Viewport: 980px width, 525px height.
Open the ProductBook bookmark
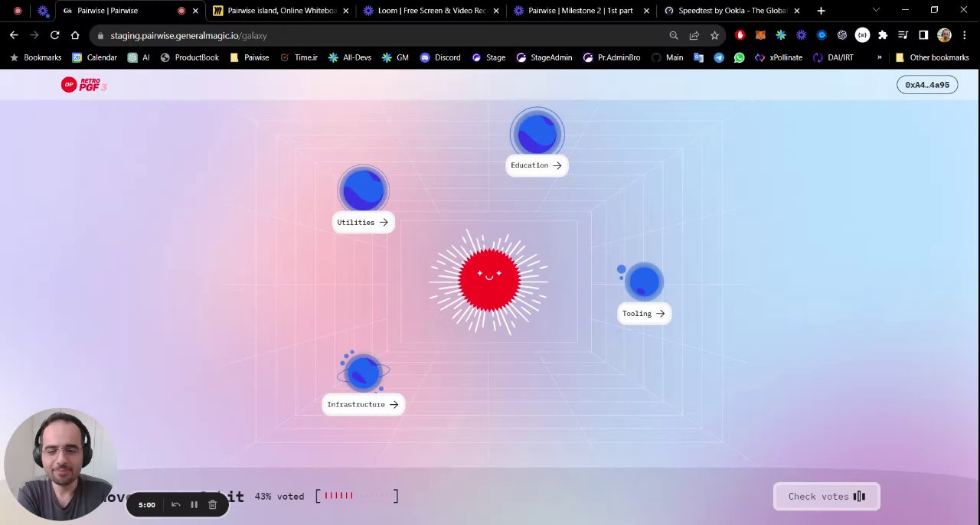(x=189, y=57)
